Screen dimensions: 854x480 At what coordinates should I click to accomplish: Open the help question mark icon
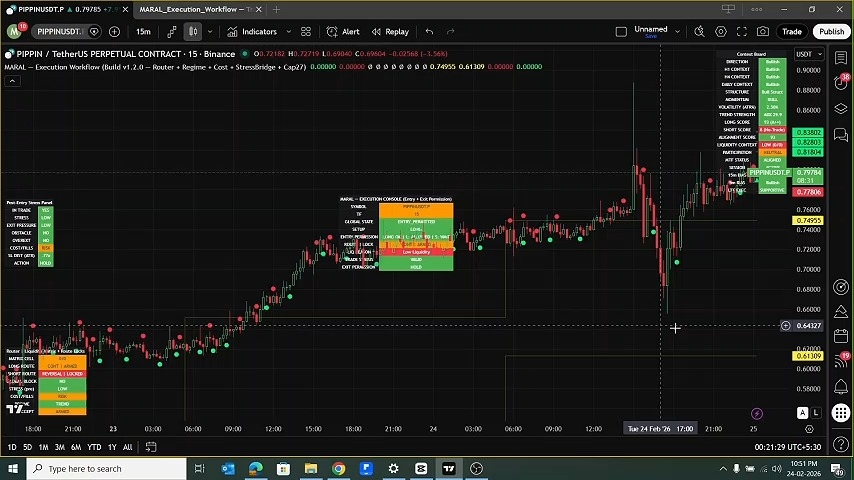pyautogui.click(x=841, y=444)
